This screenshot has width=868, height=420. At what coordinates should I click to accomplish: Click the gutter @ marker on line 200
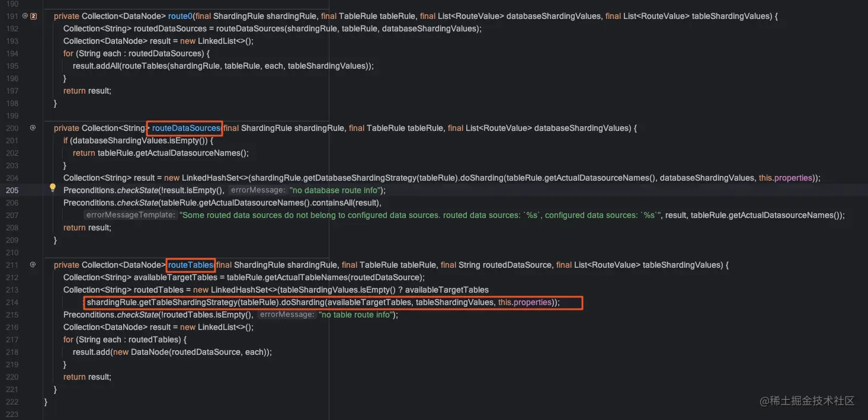click(x=33, y=128)
